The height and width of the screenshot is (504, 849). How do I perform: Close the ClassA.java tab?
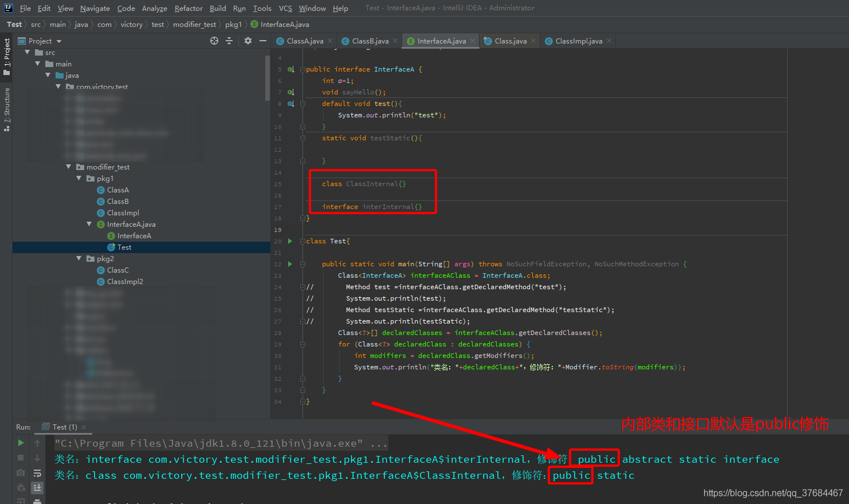[x=330, y=41]
